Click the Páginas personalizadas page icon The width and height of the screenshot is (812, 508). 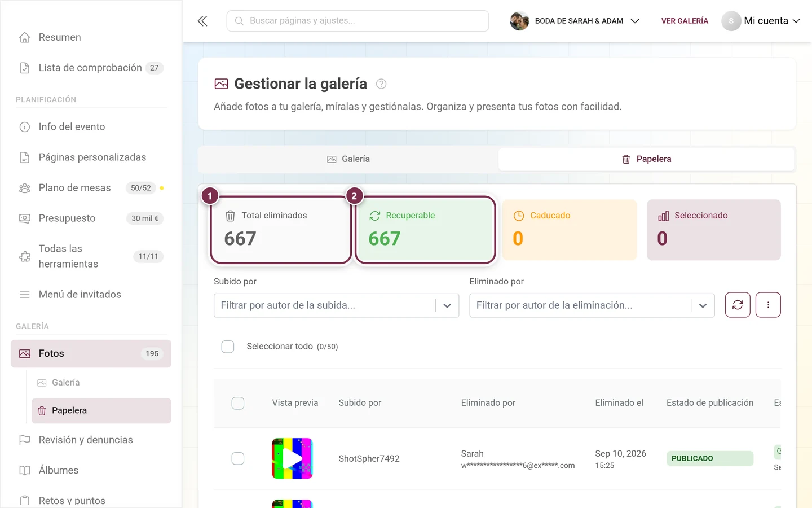point(25,157)
